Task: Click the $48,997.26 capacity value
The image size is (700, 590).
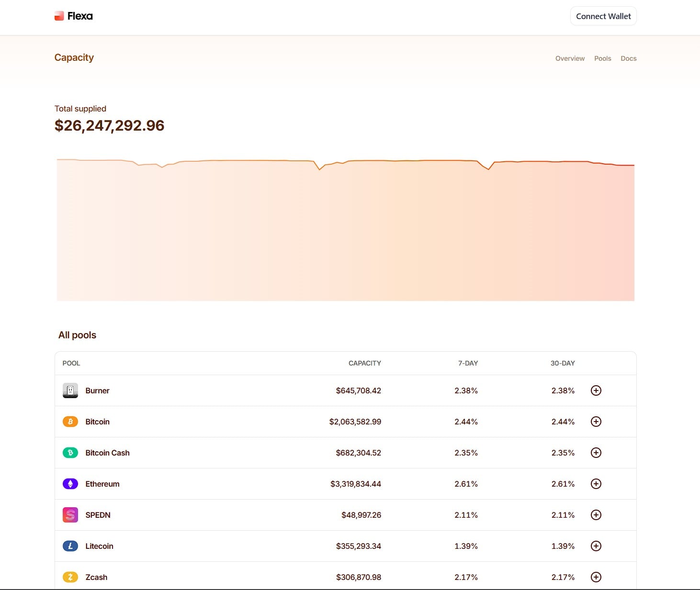Action: [x=361, y=515]
